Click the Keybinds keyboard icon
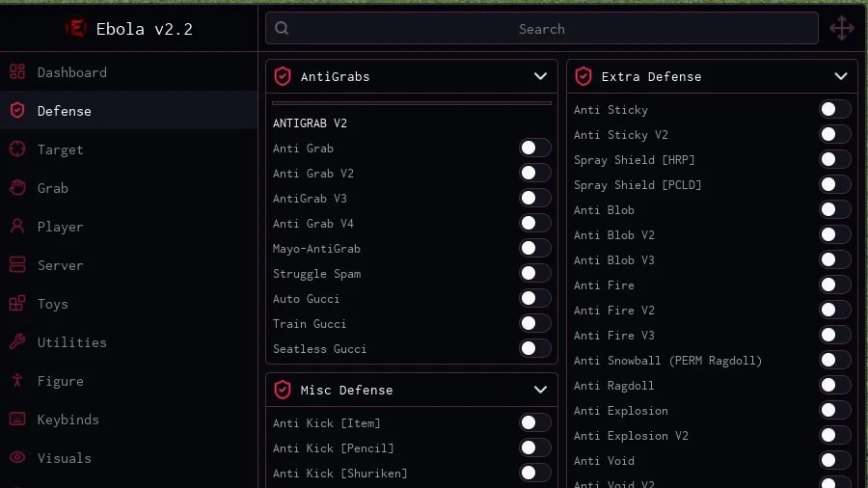This screenshot has width=868, height=488. coord(17,420)
